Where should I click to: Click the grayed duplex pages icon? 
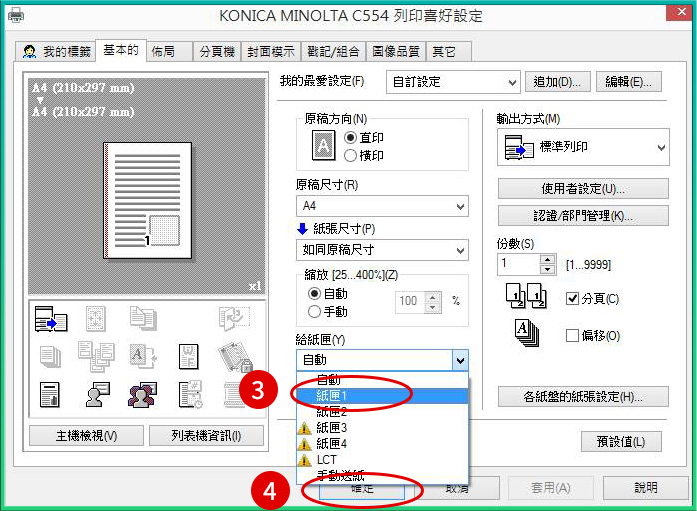click(143, 318)
